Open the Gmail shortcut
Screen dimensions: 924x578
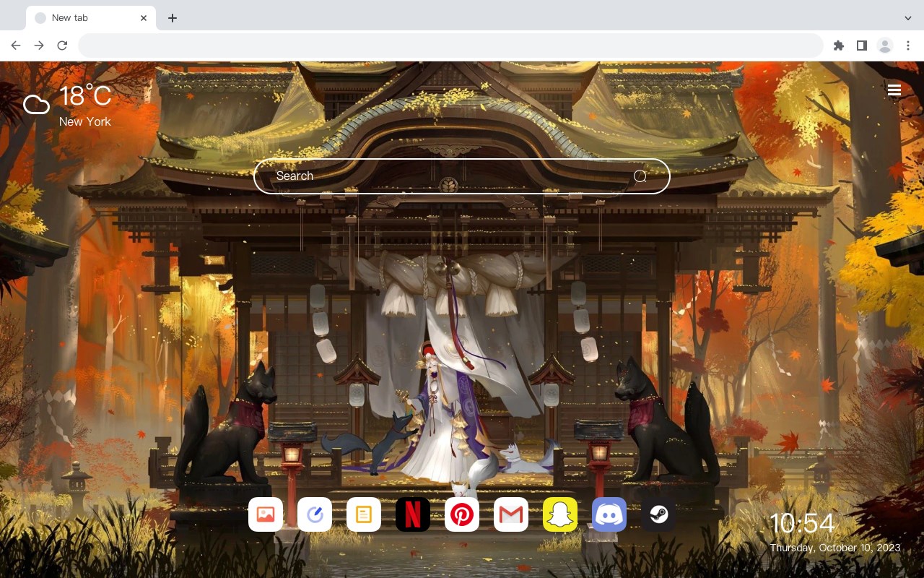(x=511, y=514)
